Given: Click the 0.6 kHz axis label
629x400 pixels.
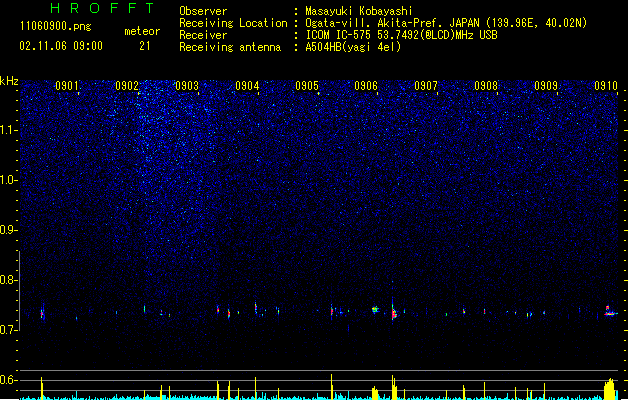Looking at the screenshot, I should pos(8,380).
